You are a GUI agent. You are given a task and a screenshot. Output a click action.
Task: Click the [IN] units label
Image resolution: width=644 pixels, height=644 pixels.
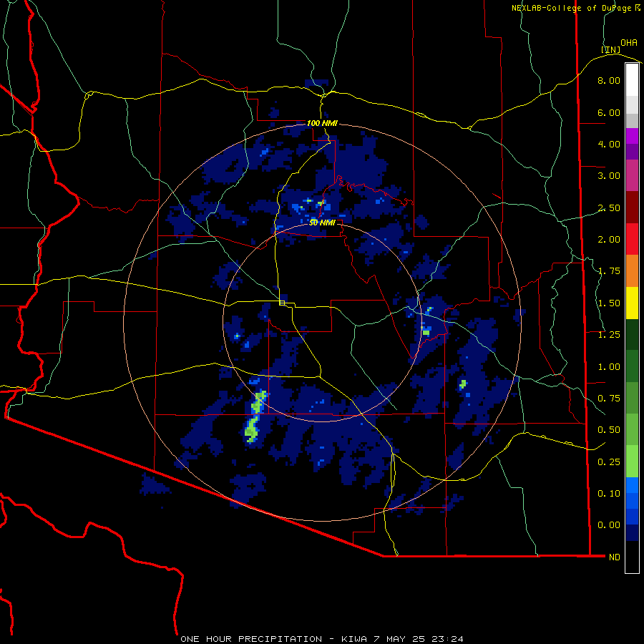[611, 49]
